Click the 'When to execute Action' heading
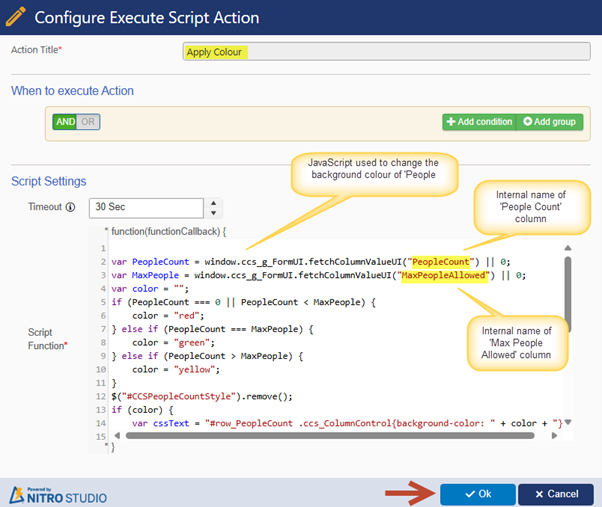Image resolution: width=602 pixels, height=507 pixels. coord(72,91)
